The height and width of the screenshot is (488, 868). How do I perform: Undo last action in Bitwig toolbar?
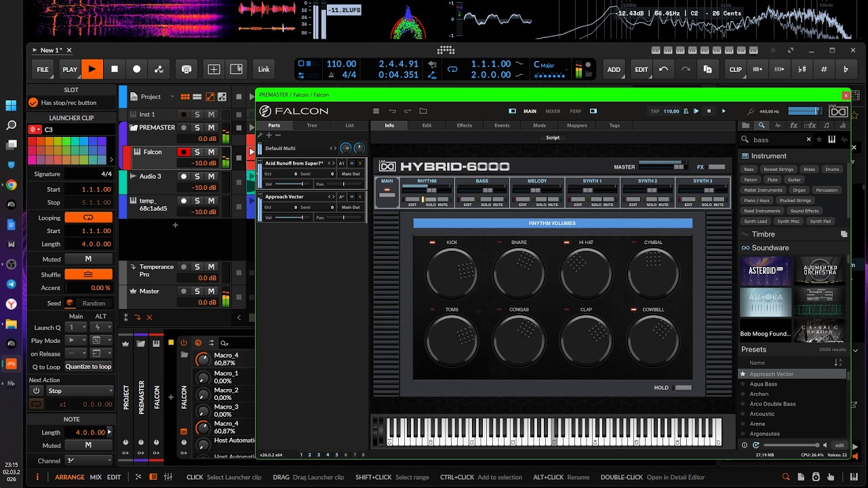(x=664, y=69)
